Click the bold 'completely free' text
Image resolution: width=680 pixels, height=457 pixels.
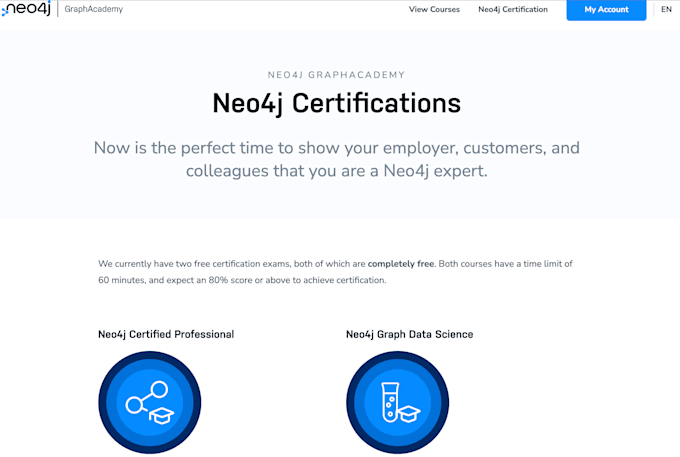tap(401, 264)
